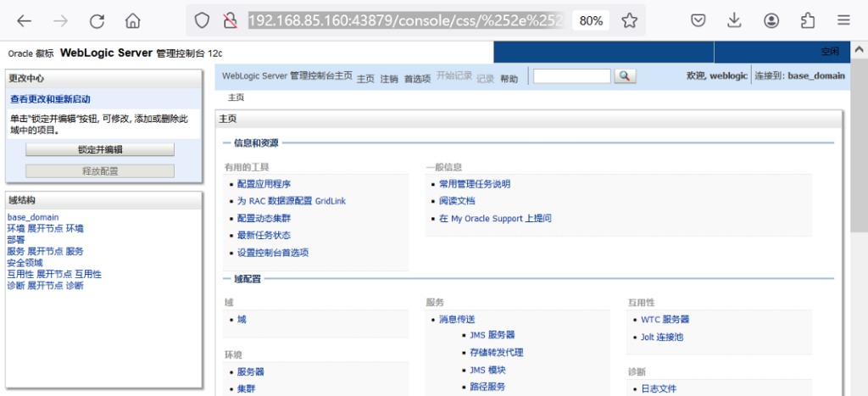The width and height of the screenshot is (868, 396).
Task: Open 首选项 in the toolbar
Action: [417, 79]
